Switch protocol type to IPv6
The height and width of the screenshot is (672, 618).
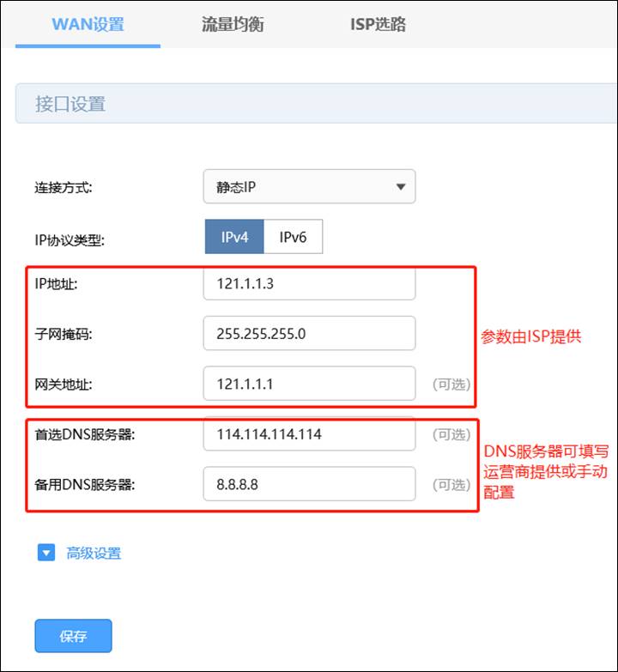point(293,238)
